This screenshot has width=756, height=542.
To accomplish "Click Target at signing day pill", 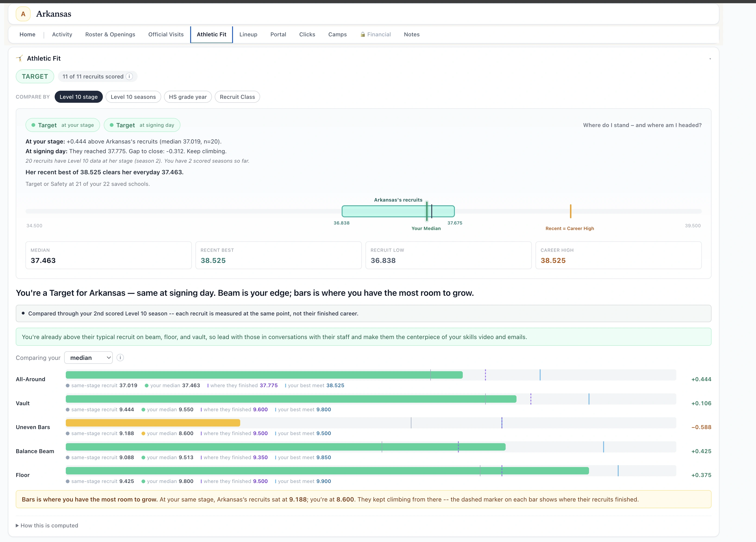I will [142, 125].
